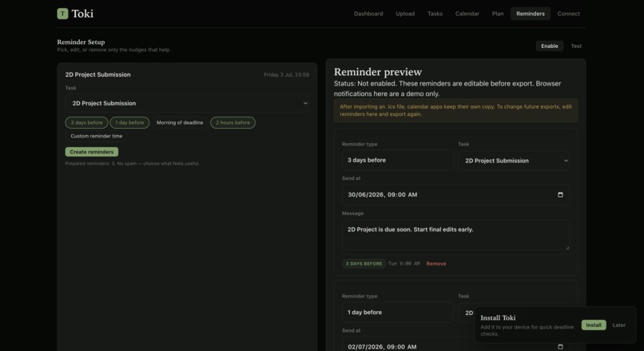Click the .ics import warning notice

(456, 110)
